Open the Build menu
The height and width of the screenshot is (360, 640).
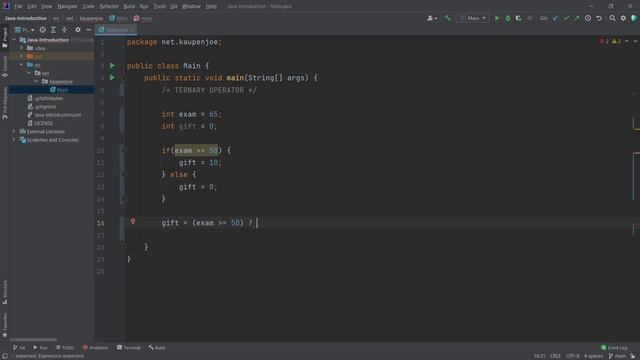pyautogui.click(x=129, y=7)
